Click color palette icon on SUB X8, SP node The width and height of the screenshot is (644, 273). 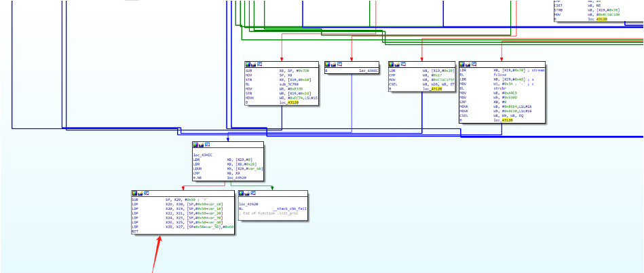pos(248,65)
